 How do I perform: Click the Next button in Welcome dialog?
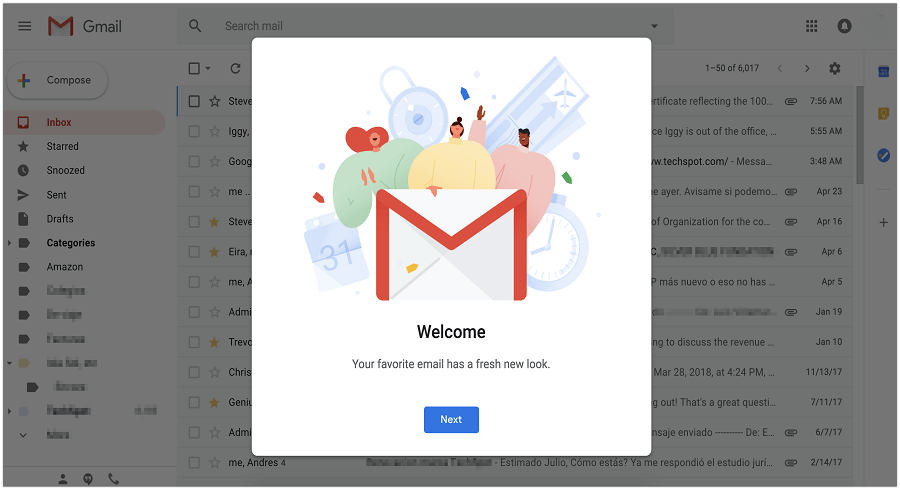451,419
